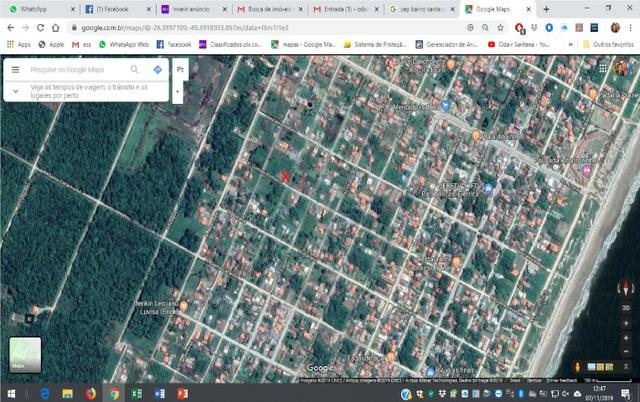This screenshot has height=402, width=640.
Task: Zoom in with the plus button
Action: click(626, 338)
